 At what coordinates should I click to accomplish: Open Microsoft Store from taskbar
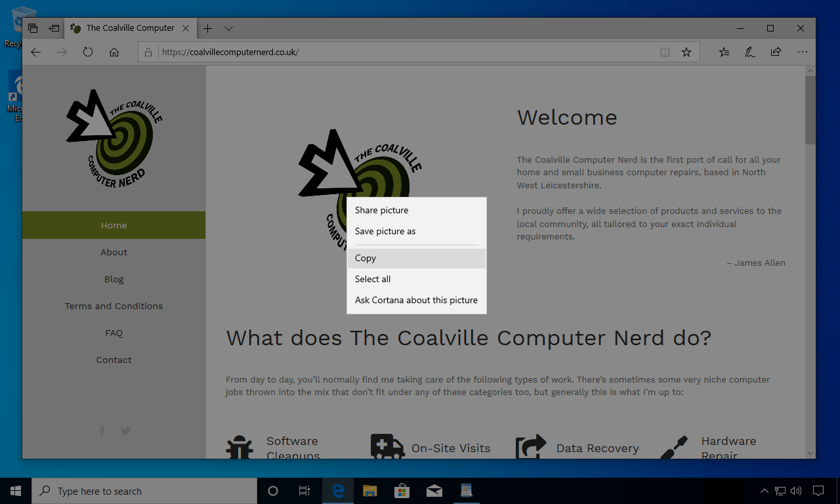[402, 491]
